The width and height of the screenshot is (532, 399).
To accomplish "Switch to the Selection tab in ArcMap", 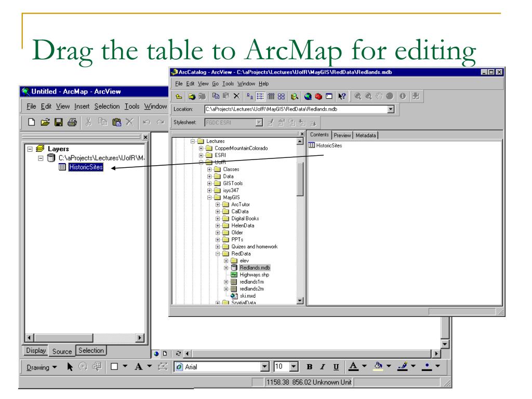I will (x=91, y=351).
